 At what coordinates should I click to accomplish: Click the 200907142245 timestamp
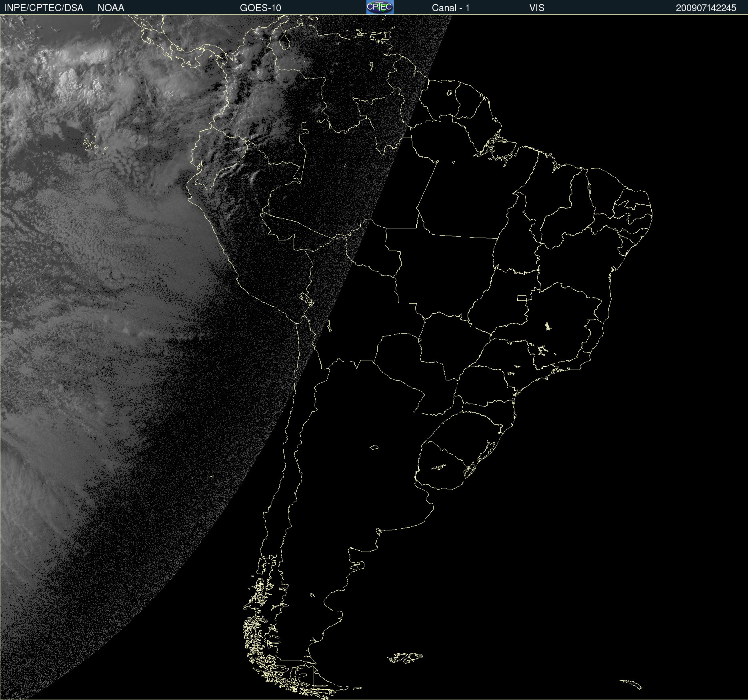click(706, 8)
